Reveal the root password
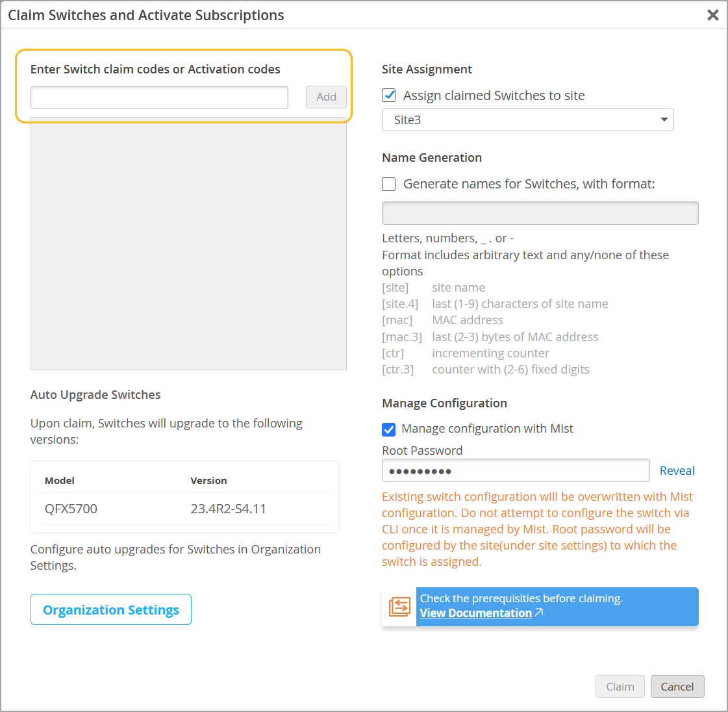728x712 pixels. click(677, 470)
